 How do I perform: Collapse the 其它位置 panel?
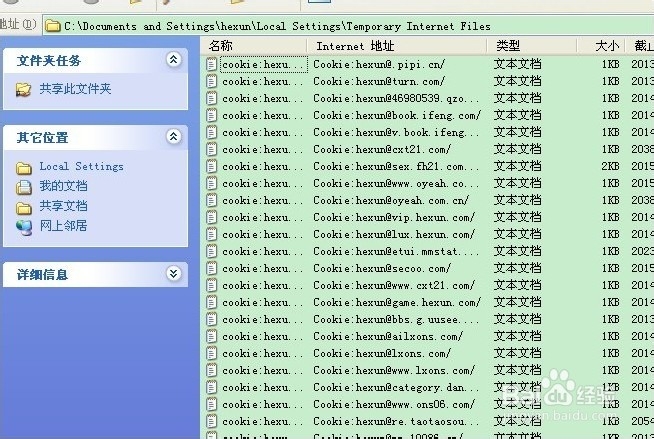point(174,136)
